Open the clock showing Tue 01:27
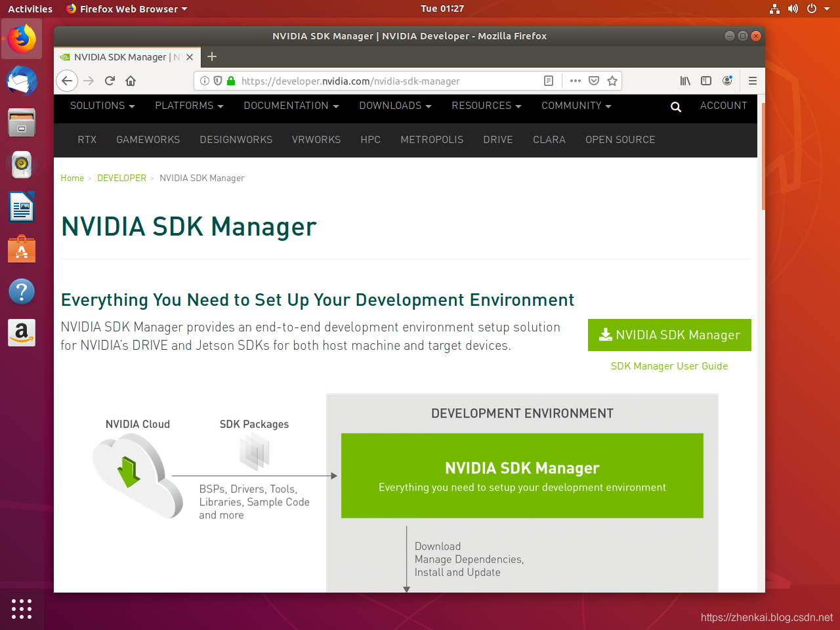 442,9
